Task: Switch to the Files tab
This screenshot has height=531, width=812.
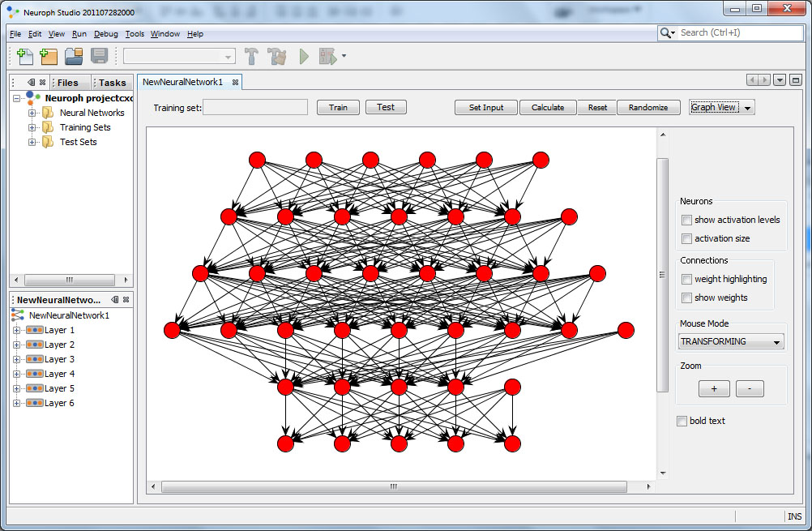Action: click(68, 83)
